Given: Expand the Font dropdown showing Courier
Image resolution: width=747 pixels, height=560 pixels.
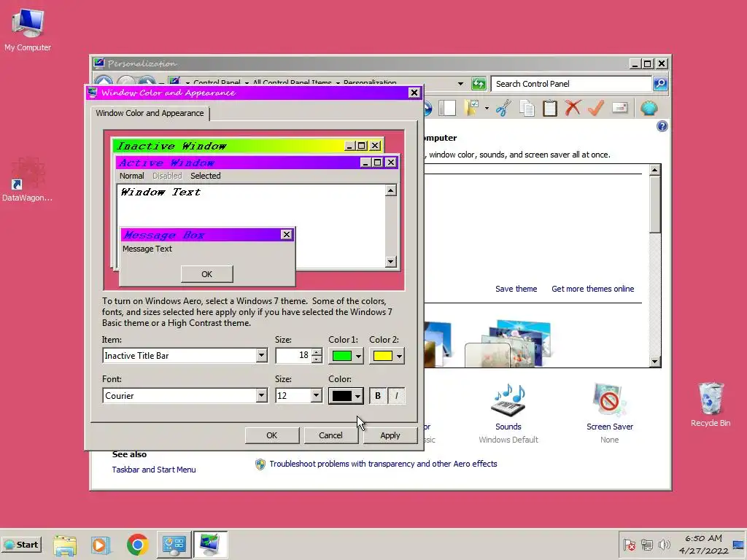Looking at the screenshot, I should (x=261, y=396).
